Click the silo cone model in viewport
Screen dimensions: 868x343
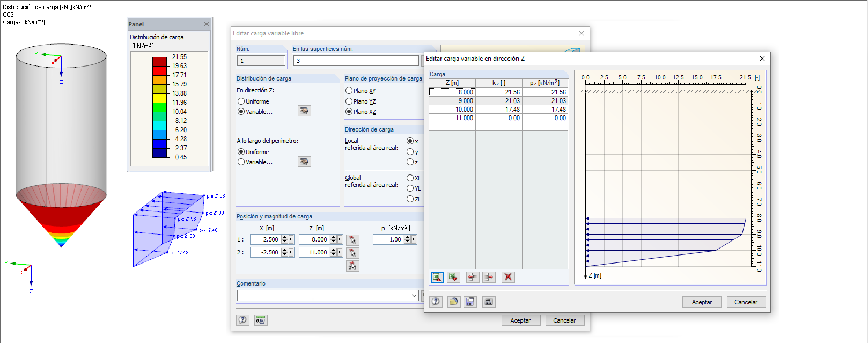[61, 215]
